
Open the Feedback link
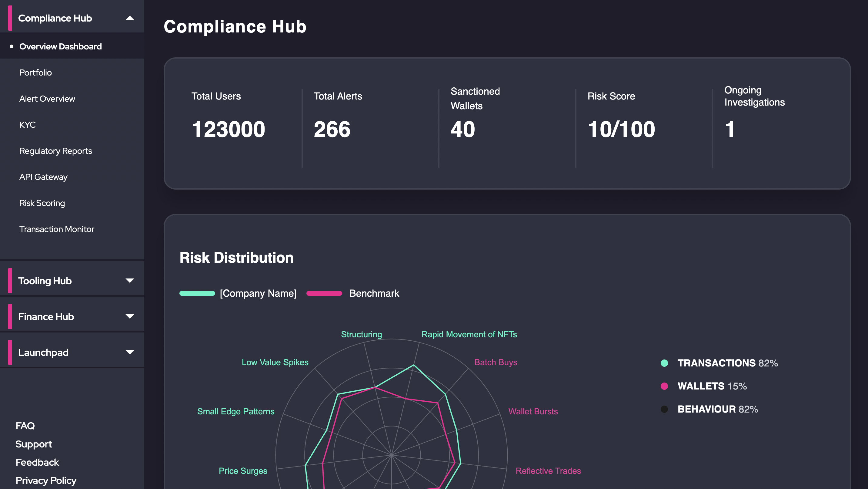37,462
